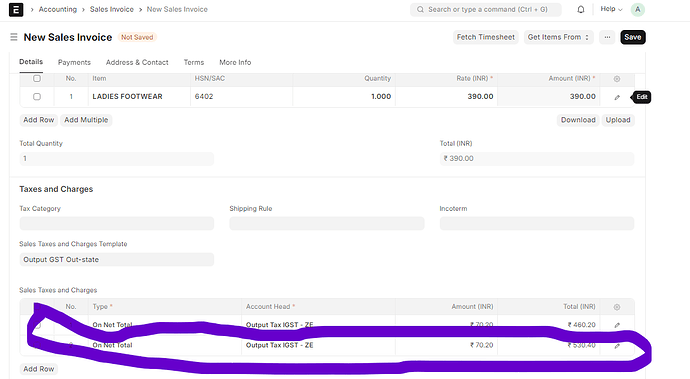Edit the LADIES FOOTWEAR row with pencil icon
690x379 pixels.
617,97
